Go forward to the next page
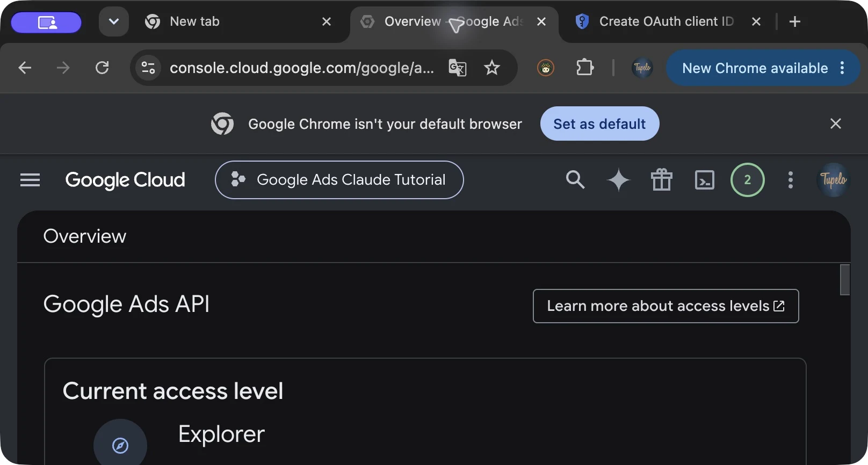 pos(63,68)
